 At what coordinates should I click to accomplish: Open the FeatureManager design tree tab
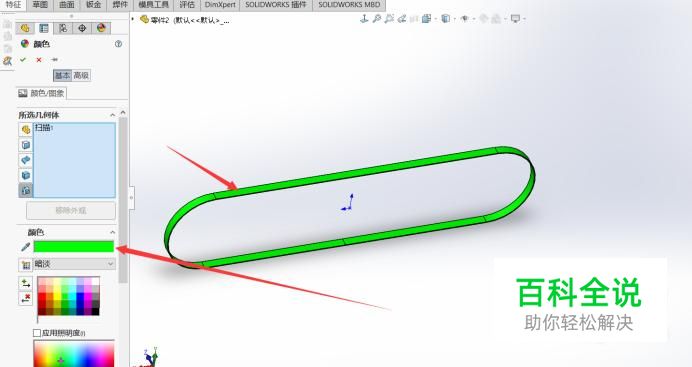click(25, 28)
